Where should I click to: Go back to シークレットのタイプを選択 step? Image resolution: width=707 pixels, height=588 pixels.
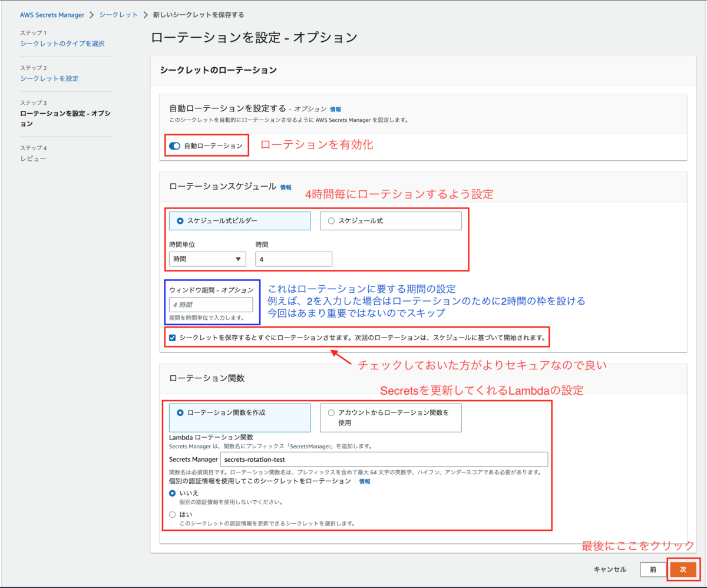[x=63, y=44]
